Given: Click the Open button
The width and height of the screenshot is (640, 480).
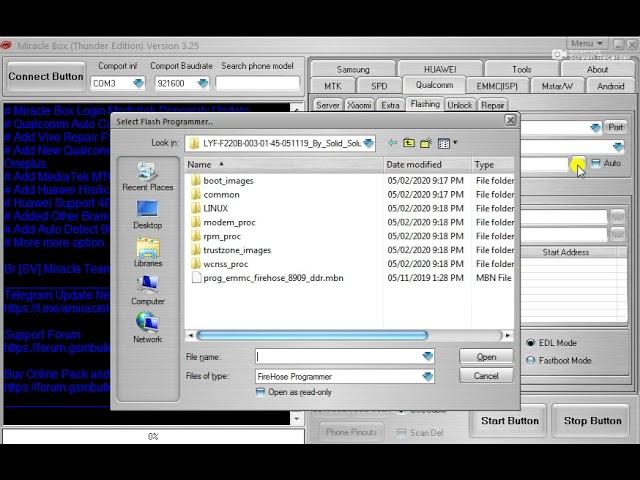Looking at the screenshot, I should pos(486,357).
